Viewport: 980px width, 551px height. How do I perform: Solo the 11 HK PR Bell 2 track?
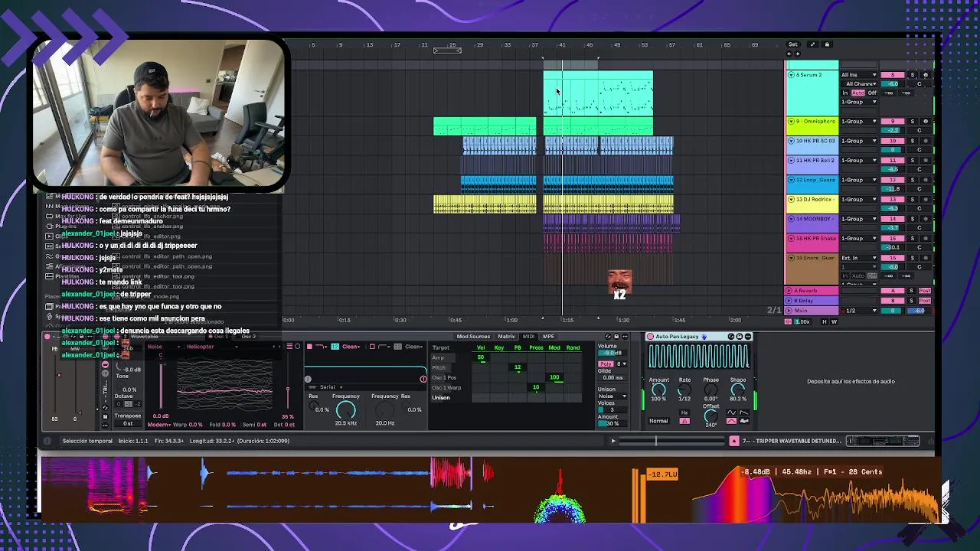pyautogui.click(x=913, y=160)
